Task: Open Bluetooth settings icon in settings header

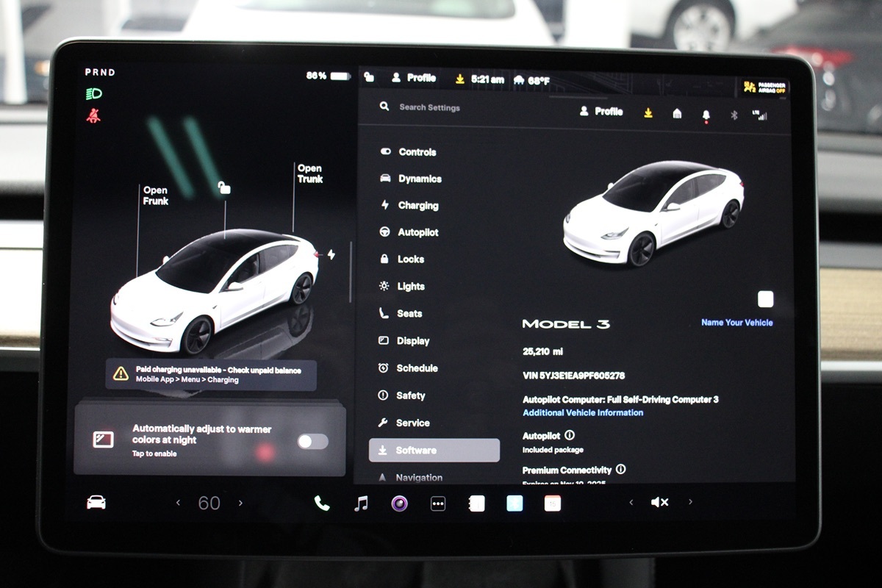Action: pos(734,114)
